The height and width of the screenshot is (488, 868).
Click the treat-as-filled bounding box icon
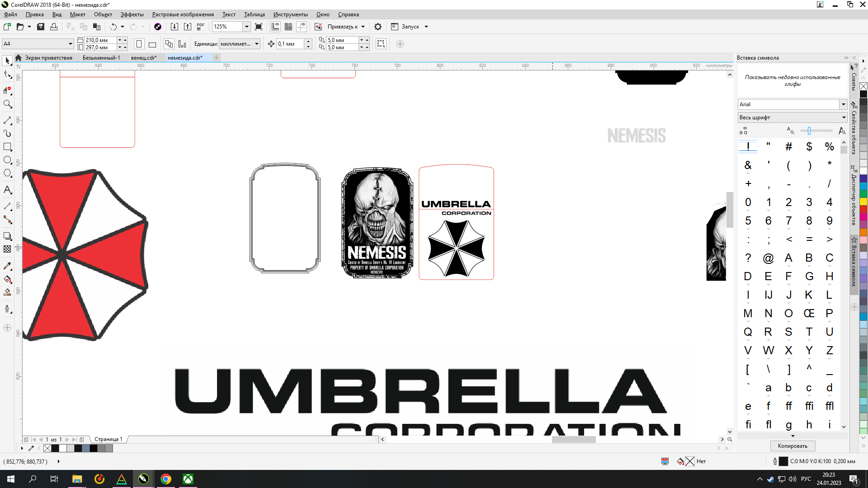(x=381, y=44)
